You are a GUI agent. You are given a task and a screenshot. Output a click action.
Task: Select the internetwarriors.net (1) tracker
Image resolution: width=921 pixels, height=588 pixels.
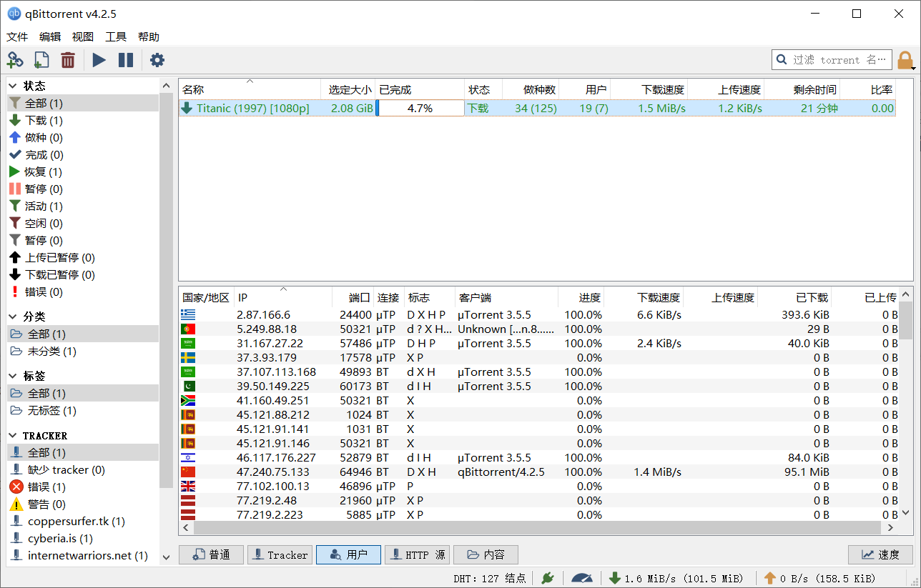(83, 556)
